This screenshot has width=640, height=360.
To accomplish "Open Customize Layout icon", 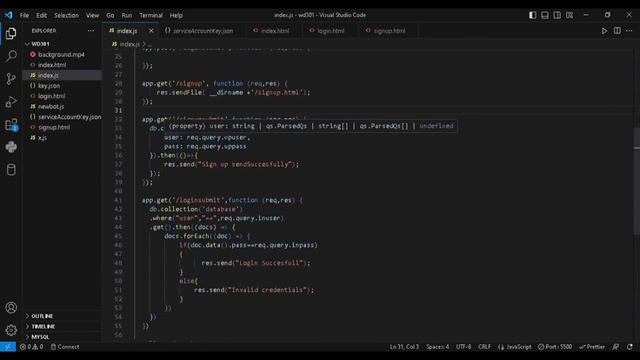I will click(x=569, y=15).
